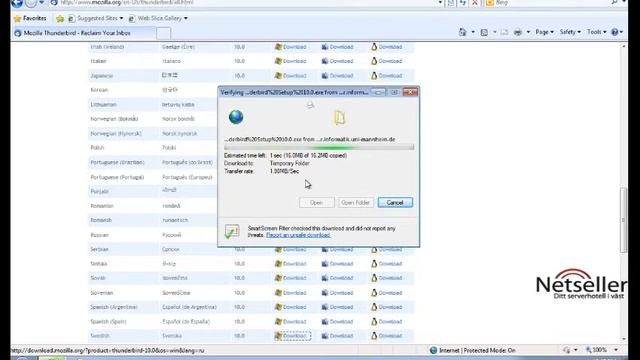Click the Refresh icon in address bar
This screenshot has width=640, height=360.
(x=462, y=2)
